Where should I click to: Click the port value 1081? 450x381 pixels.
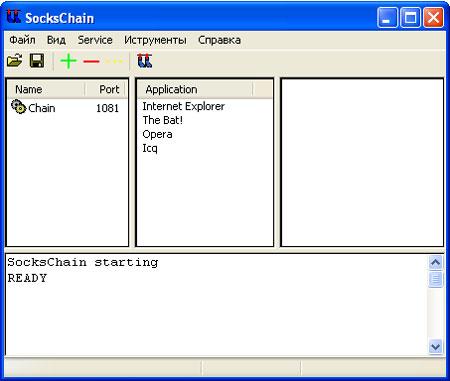pos(107,108)
